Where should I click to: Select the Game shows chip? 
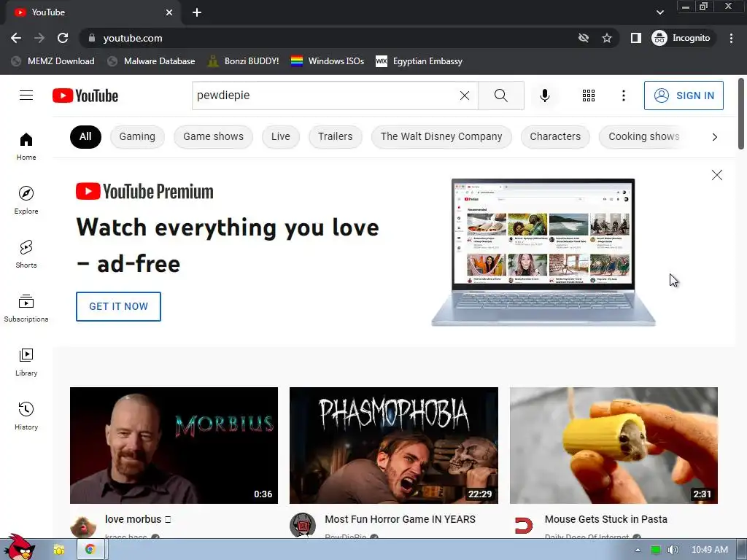pos(213,136)
